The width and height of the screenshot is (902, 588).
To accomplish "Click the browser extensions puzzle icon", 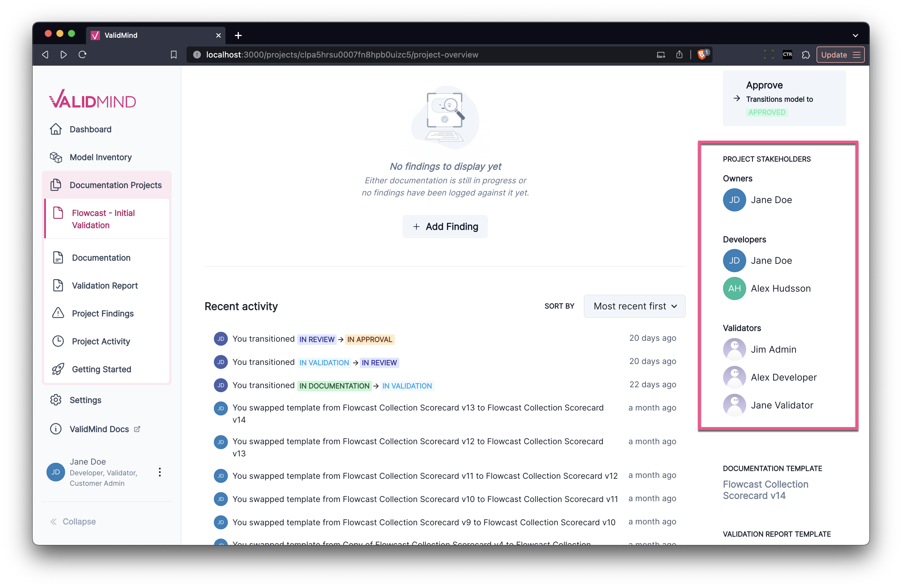I will click(806, 55).
